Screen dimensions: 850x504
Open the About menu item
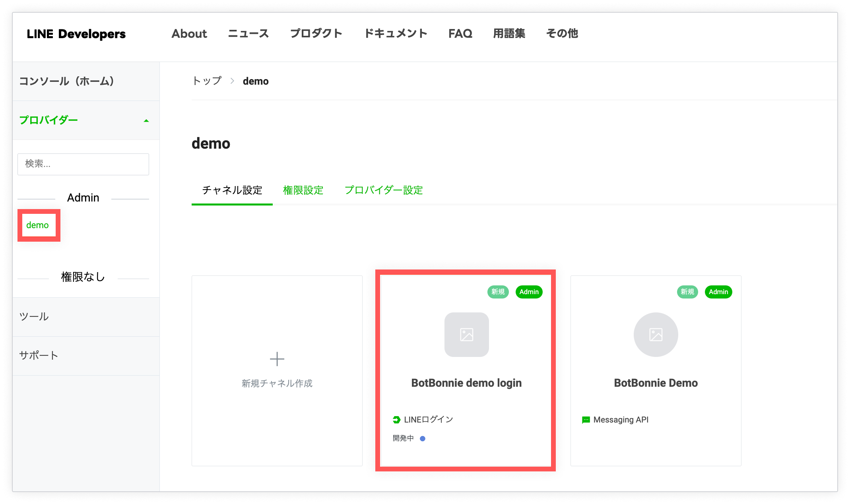point(189,33)
